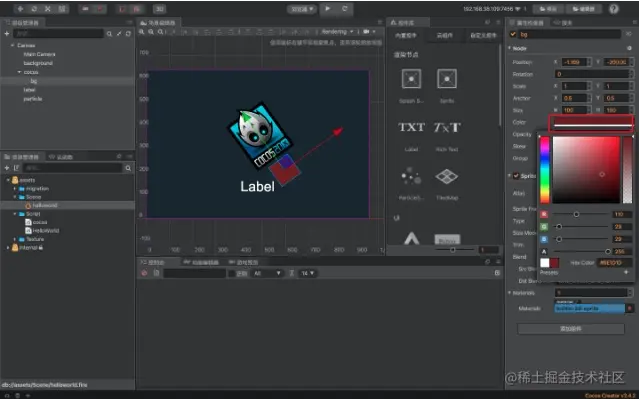
Task: Click the add component button in inspector
Action: [x=571, y=328]
